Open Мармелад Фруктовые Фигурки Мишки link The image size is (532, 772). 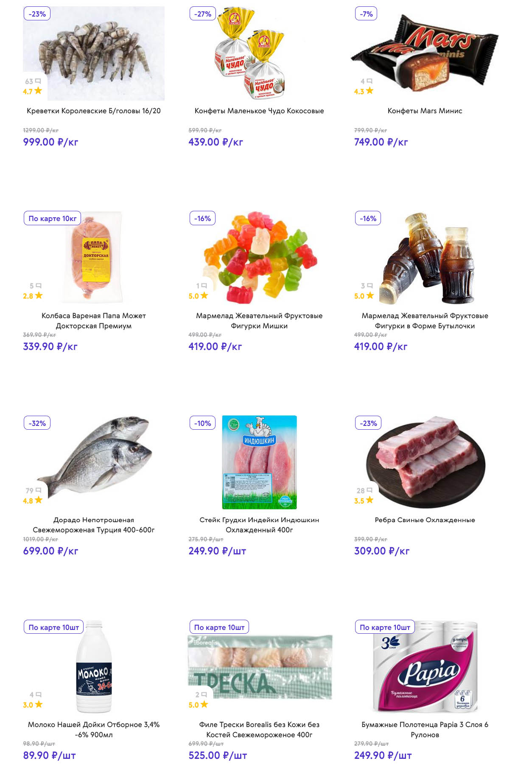259,321
